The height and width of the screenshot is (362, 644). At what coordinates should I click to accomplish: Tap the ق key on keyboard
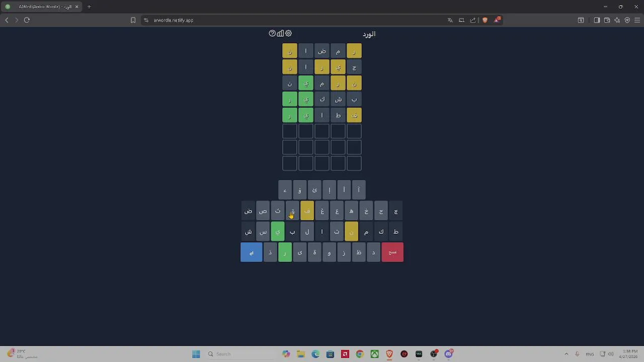(292, 211)
